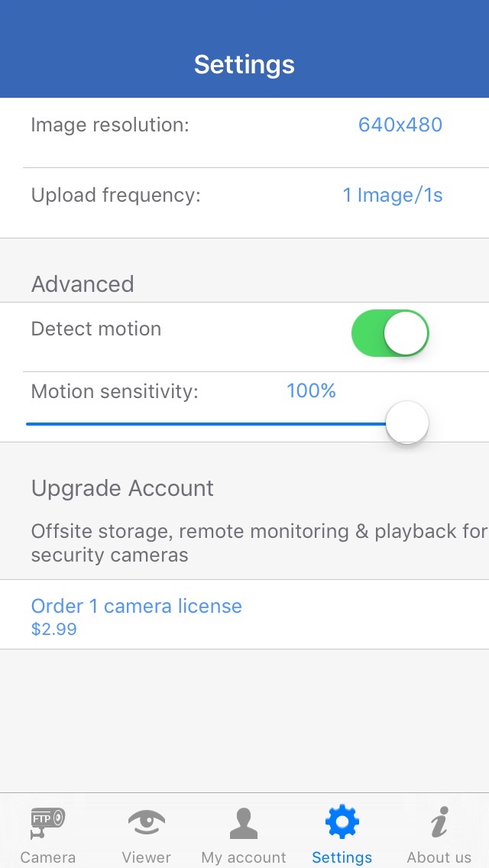489x868 pixels.
Task: Open the About us tab label
Action: (x=439, y=857)
